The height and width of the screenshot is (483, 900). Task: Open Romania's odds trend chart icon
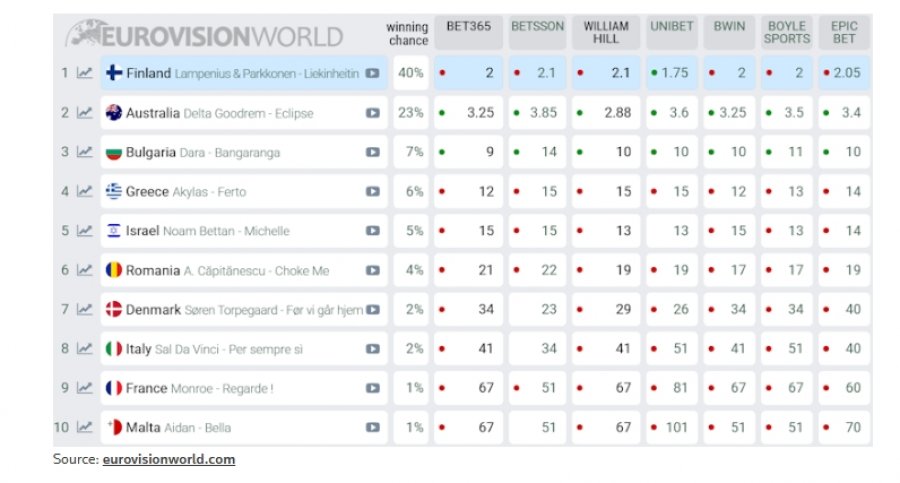tap(84, 270)
